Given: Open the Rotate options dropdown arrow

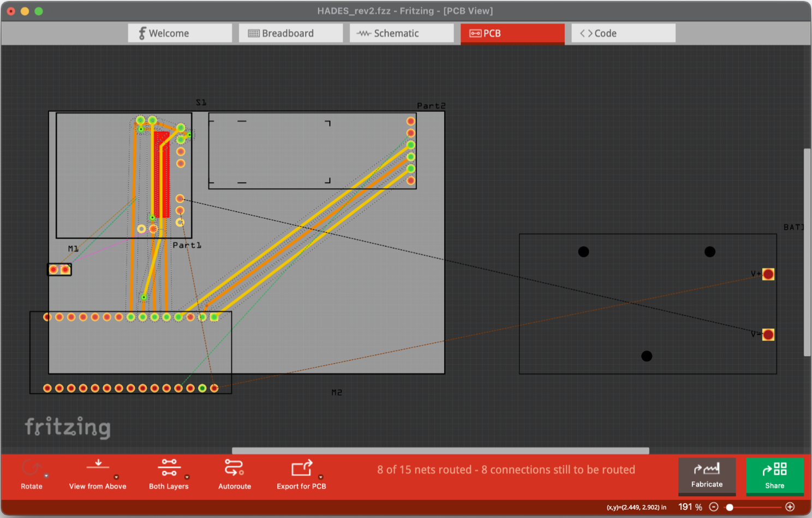Looking at the screenshot, I should (46, 476).
